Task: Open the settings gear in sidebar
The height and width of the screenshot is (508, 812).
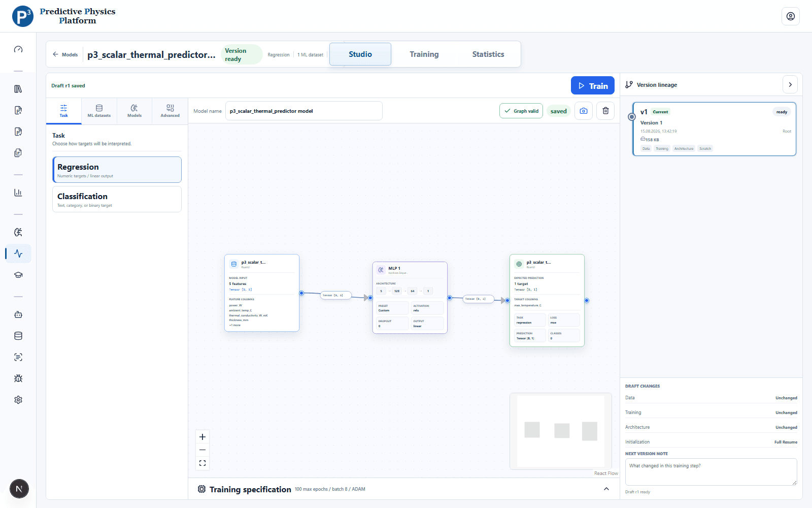Action: point(18,400)
